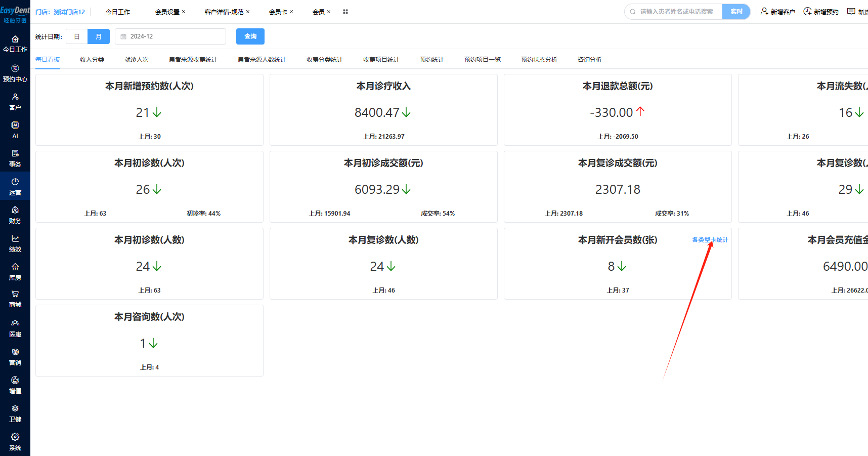Click the 本月新增预约数 card
This screenshot has width=868, height=456.
click(149, 110)
